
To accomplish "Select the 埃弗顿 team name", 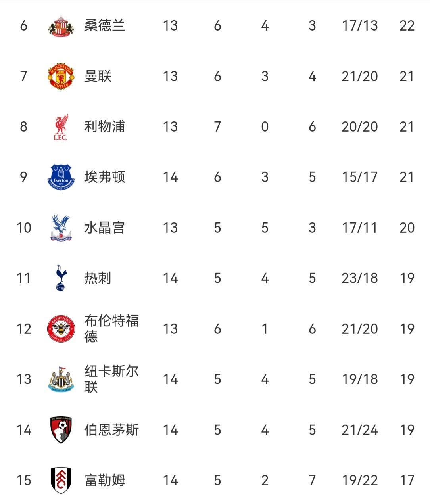I will (x=105, y=177).
